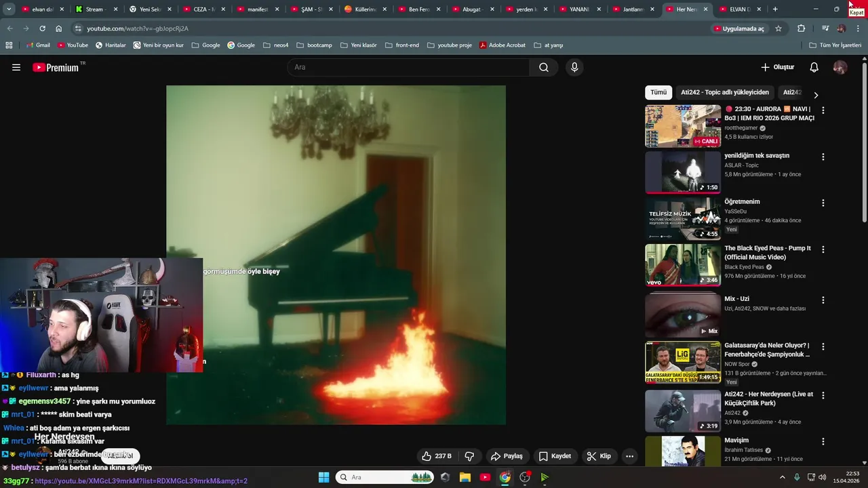Open yenildiğim tek savaştın thumbnail
This screenshot has height=488, width=868.
tap(683, 172)
